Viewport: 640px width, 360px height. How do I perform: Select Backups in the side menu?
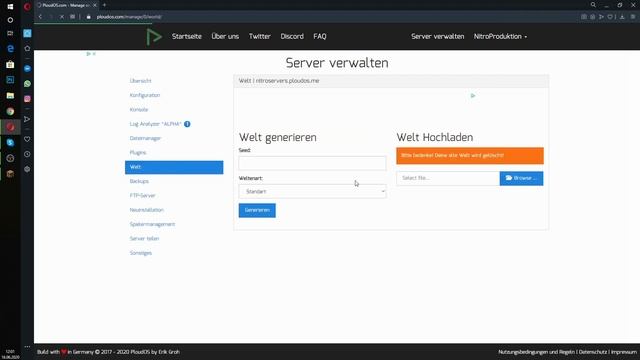tap(139, 181)
